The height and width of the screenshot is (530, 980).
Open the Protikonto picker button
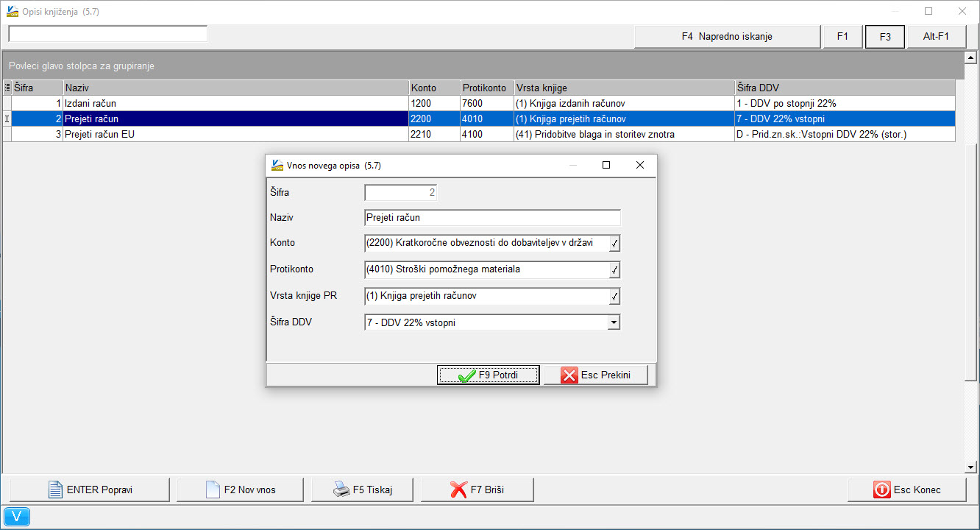pos(614,270)
